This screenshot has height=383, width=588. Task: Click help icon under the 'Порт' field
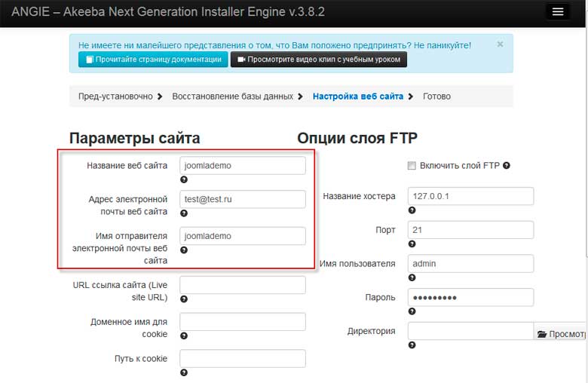412,244
